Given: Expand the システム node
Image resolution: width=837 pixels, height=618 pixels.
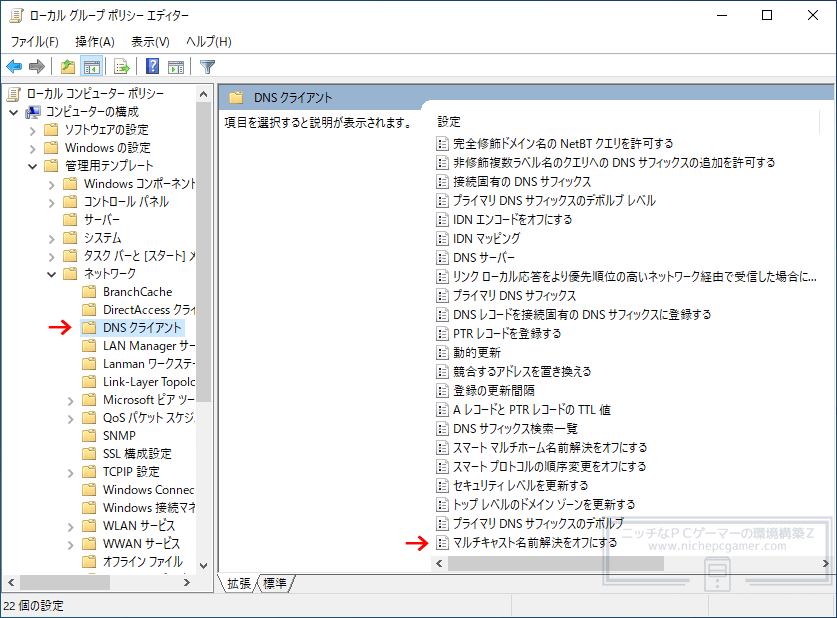Looking at the screenshot, I should (x=52, y=239).
